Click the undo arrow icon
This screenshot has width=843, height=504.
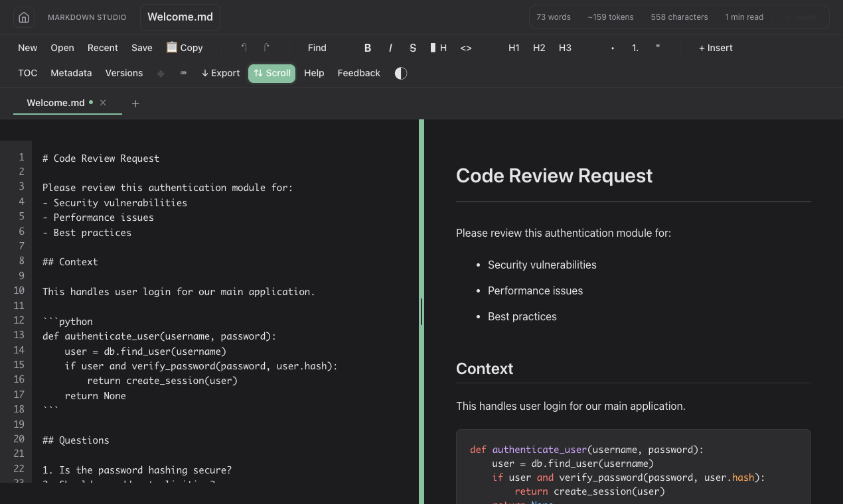(x=244, y=47)
